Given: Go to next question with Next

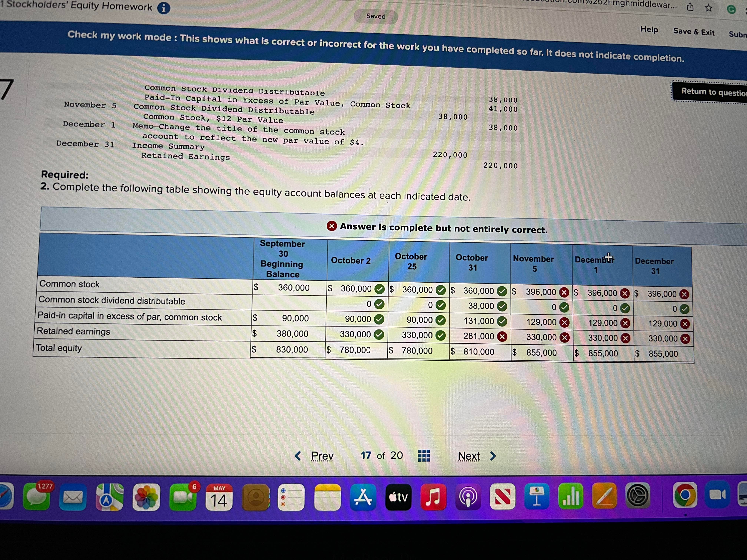Looking at the screenshot, I should (469, 456).
